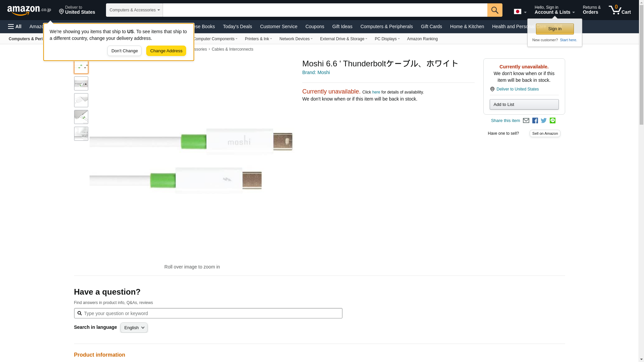The width and height of the screenshot is (644, 362).
Task: Click the question keyword input field
Action: (x=211, y=313)
